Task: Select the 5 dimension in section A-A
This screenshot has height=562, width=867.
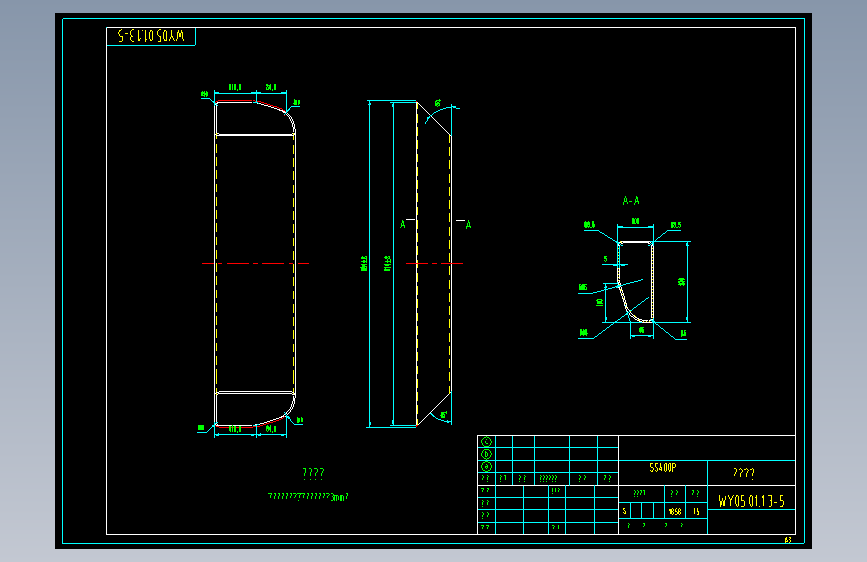Action: click(x=605, y=259)
